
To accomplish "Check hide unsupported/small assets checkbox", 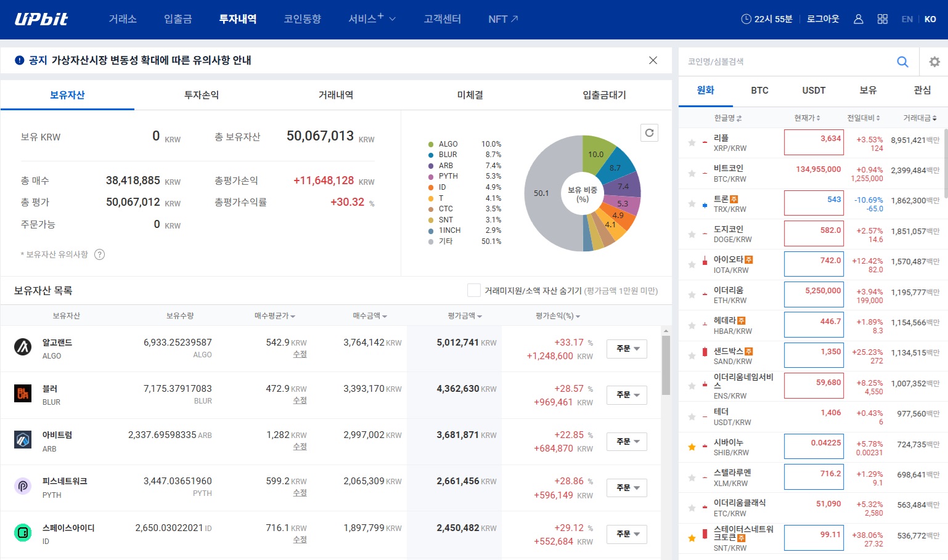I will click(473, 290).
